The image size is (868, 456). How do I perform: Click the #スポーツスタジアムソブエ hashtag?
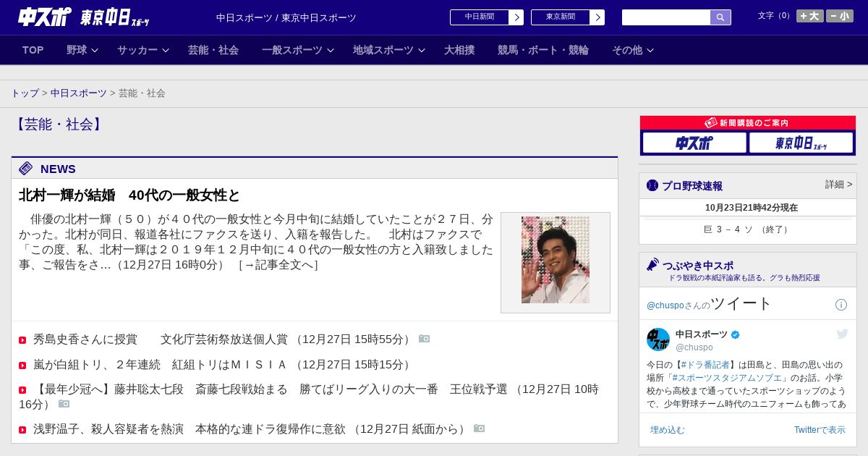728,378
